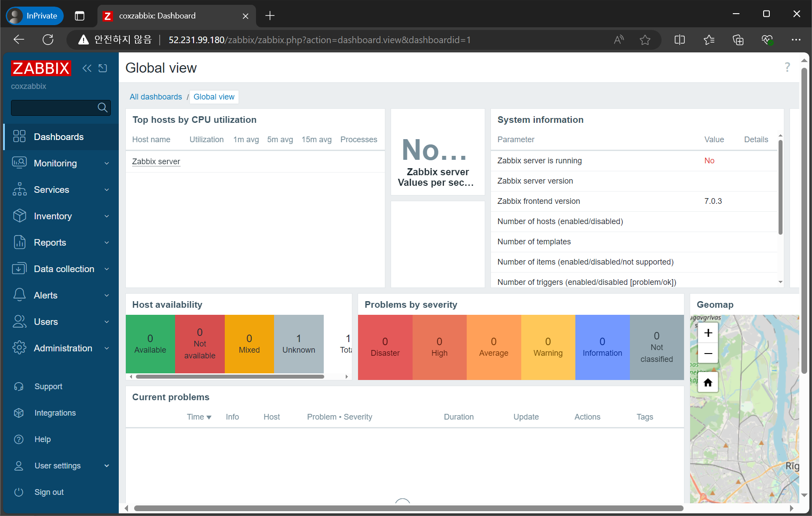Click the User settings person icon

coord(19,466)
